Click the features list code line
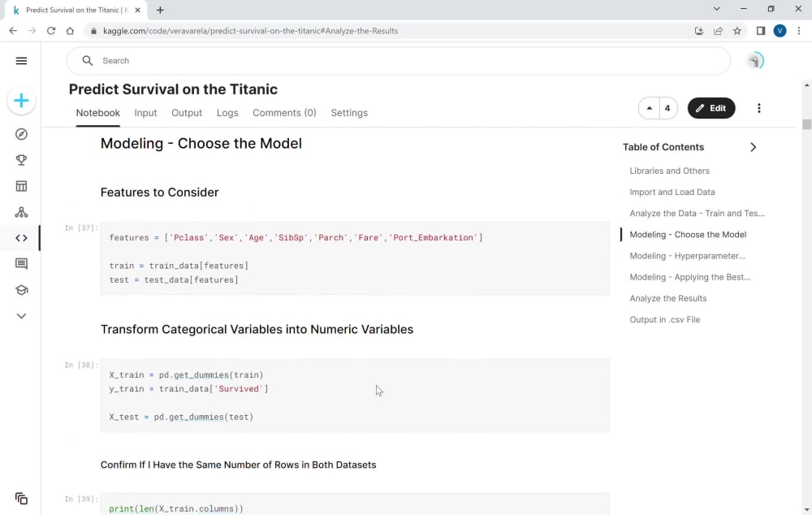812x515 pixels. point(296,237)
